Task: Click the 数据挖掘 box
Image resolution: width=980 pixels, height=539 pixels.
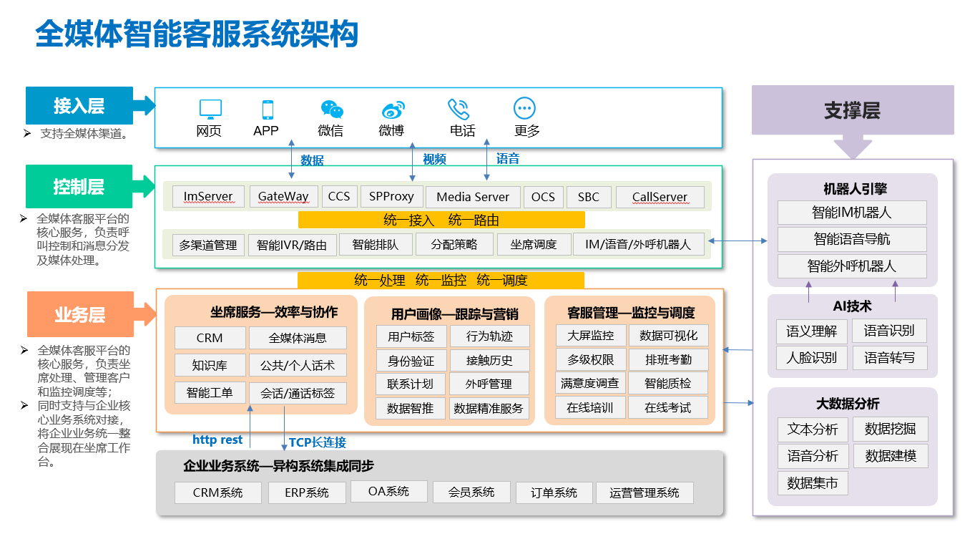Action: 891,429
